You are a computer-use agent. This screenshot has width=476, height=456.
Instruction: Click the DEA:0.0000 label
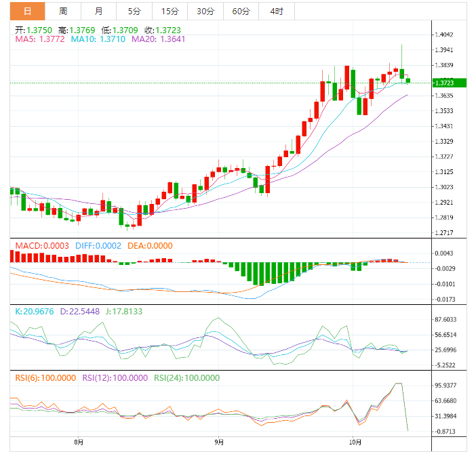[x=150, y=245]
